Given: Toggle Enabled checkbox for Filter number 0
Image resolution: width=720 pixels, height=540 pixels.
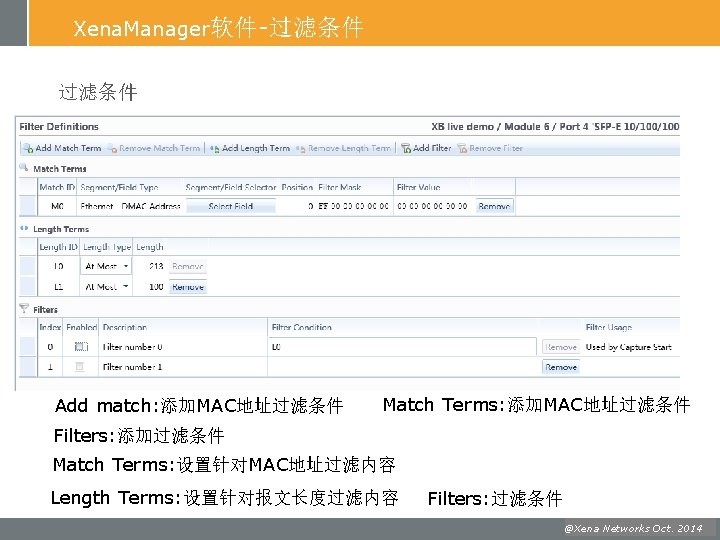Looking at the screenshot, I should click(x=81, y=347).
